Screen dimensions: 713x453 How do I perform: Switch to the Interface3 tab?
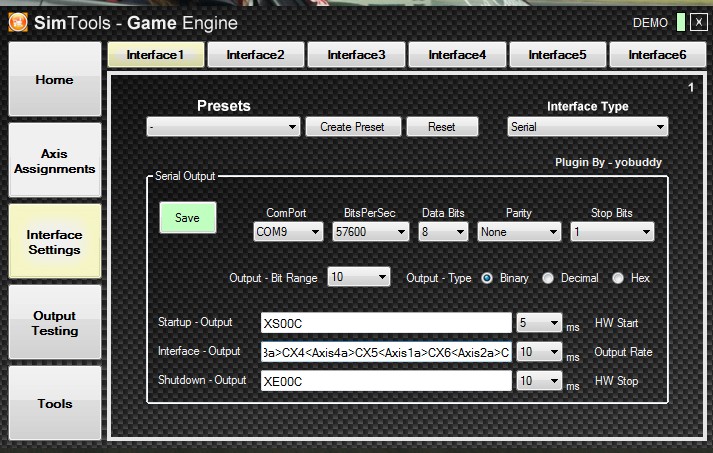[x=356, y=55]
